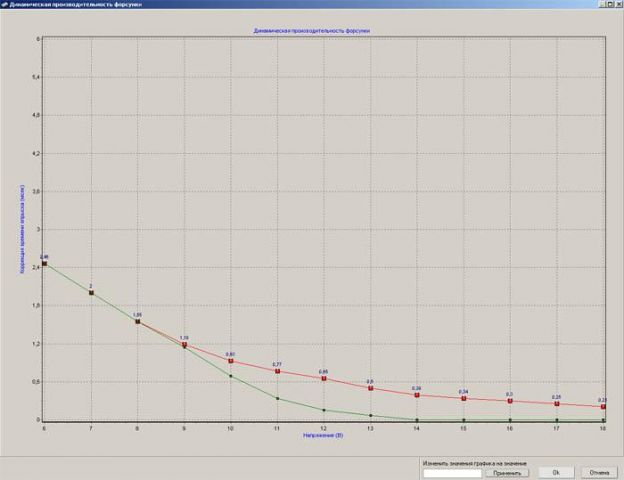This screenshot has width=624, height=480.
Task: Select red curve point at 16 volts
Action: 510,401
